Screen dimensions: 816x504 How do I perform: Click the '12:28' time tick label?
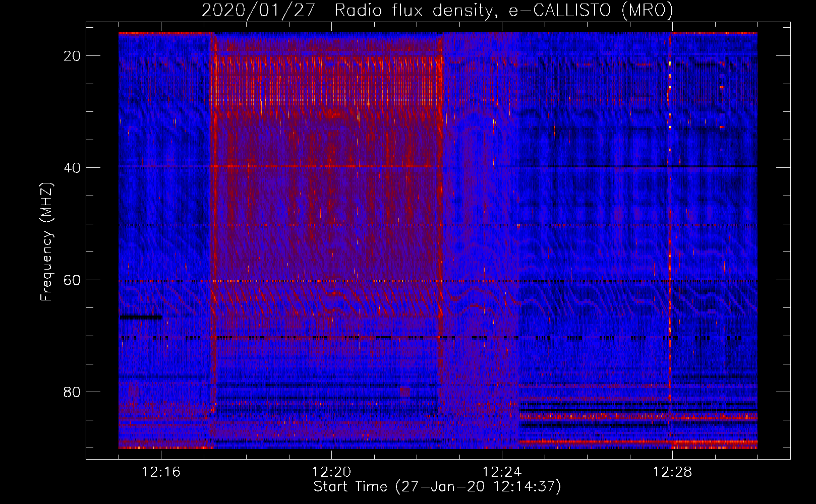click(672, 472)
